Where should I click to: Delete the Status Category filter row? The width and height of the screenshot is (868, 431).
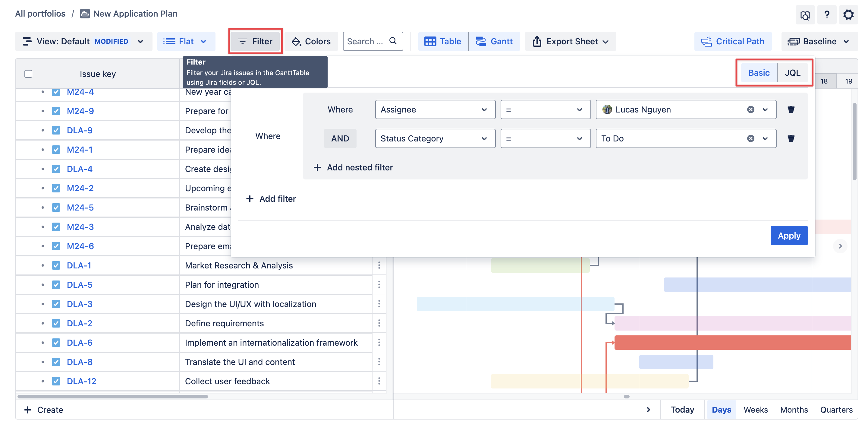791,138
